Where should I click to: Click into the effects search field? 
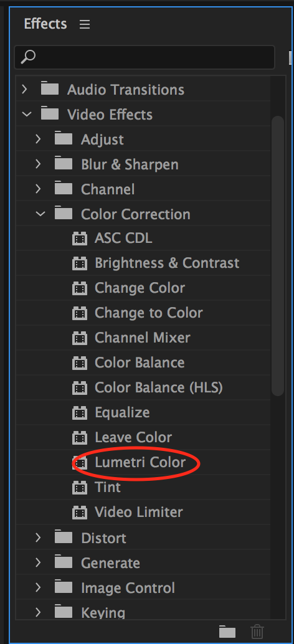[x=145, y=57]
